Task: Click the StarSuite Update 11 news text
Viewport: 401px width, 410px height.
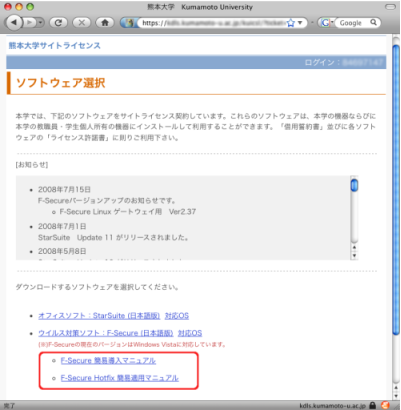Action: coord(113,238)
